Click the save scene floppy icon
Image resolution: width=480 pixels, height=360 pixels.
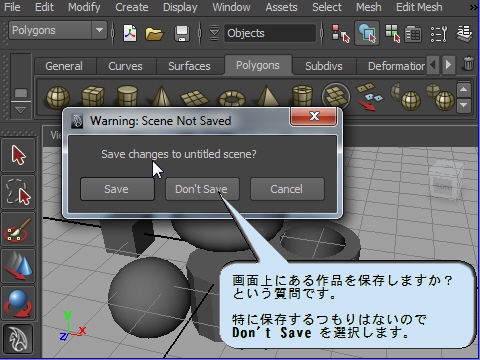pos(182,33)
